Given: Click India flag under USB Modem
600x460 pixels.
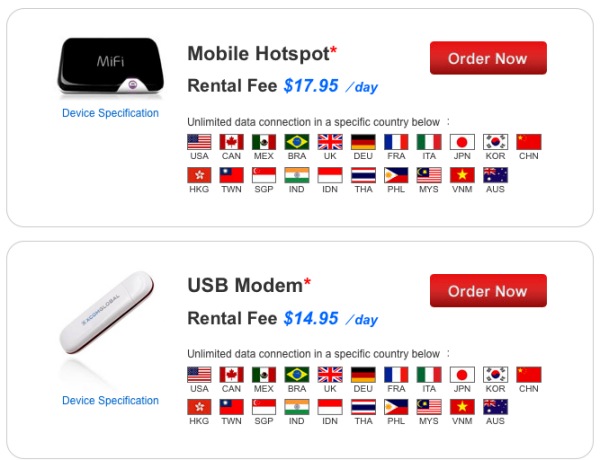Looking at the screenshot, I should coord(297,407).
